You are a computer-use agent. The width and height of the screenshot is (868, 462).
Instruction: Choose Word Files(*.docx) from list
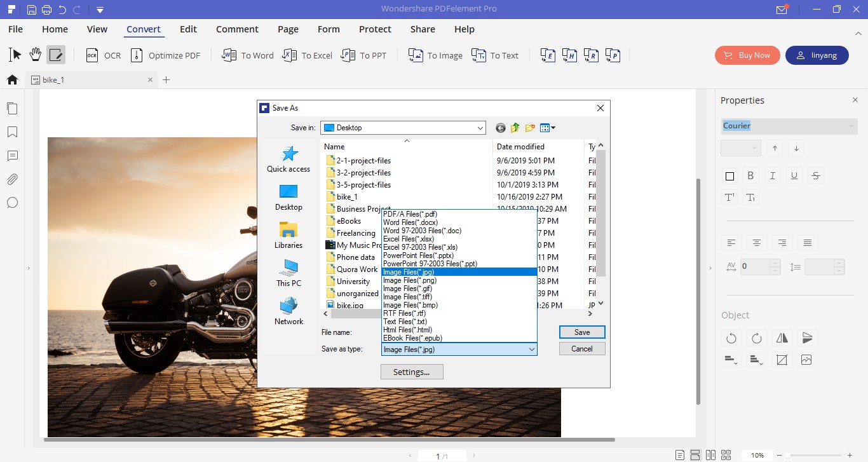(410, 222)
